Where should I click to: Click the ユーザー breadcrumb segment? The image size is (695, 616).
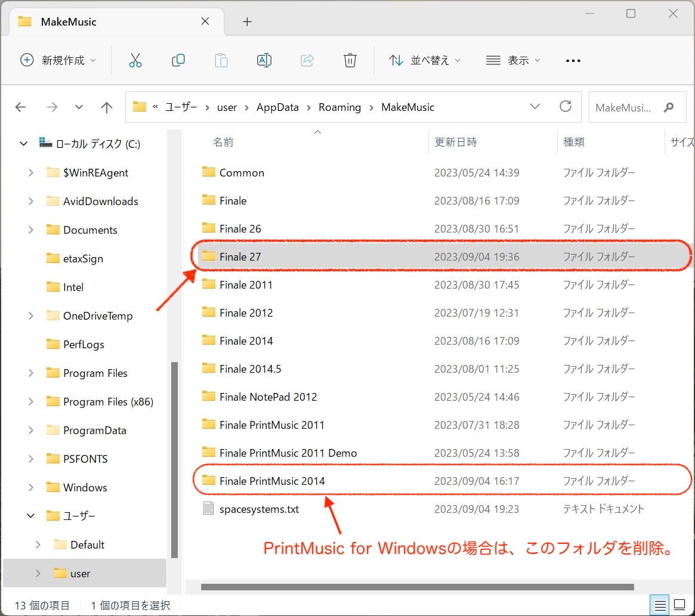181,107
